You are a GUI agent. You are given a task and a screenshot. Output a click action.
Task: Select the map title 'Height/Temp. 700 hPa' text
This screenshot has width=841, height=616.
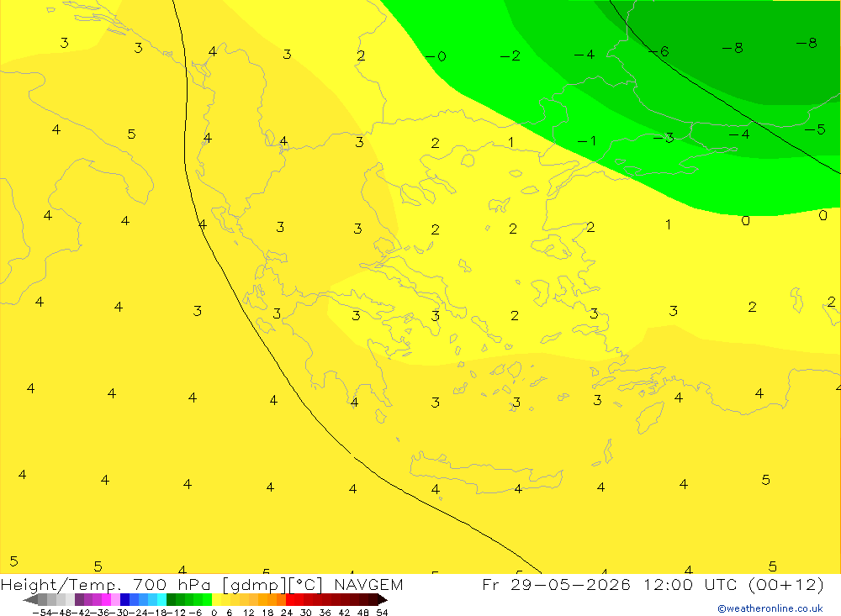click(x=106, y=585)
